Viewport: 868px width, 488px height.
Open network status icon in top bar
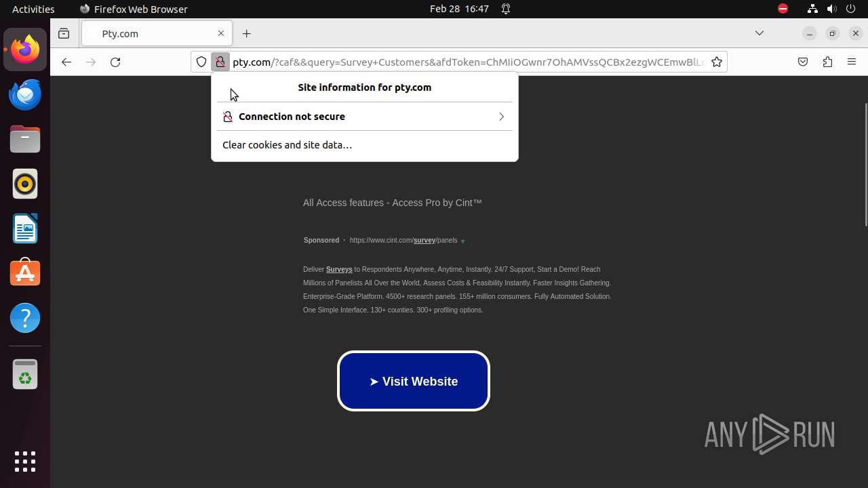click(812, 9)
